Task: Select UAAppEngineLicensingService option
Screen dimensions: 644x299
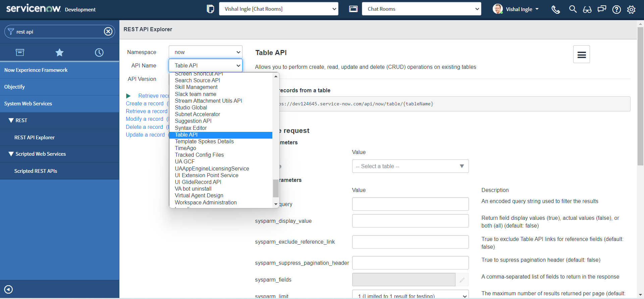Action: pos(221,168)
